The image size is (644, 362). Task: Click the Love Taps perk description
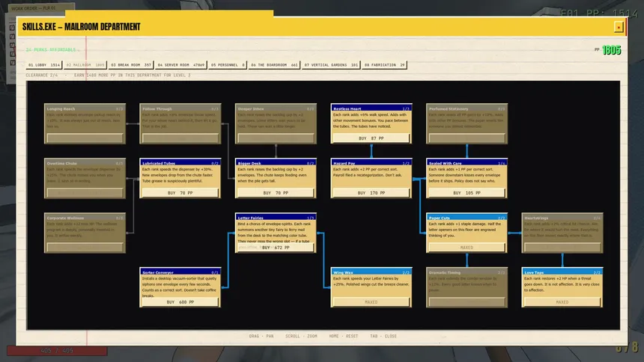click(x=562, y=284)
